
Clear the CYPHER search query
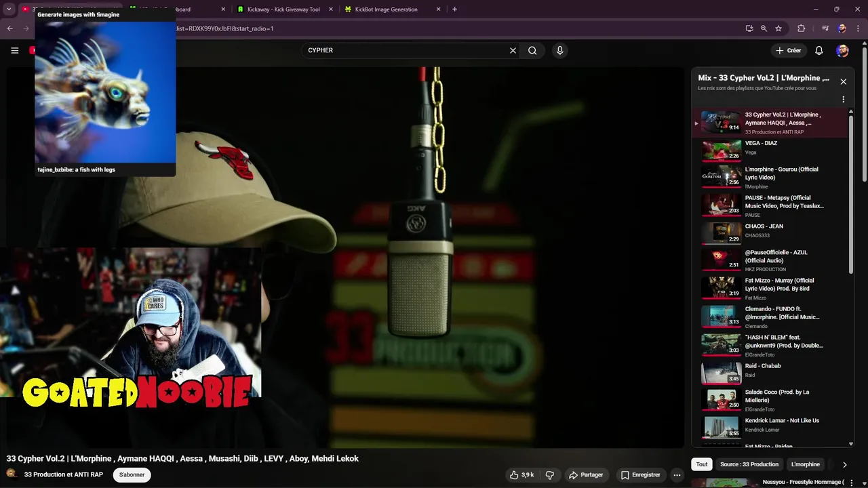(513, 50)
